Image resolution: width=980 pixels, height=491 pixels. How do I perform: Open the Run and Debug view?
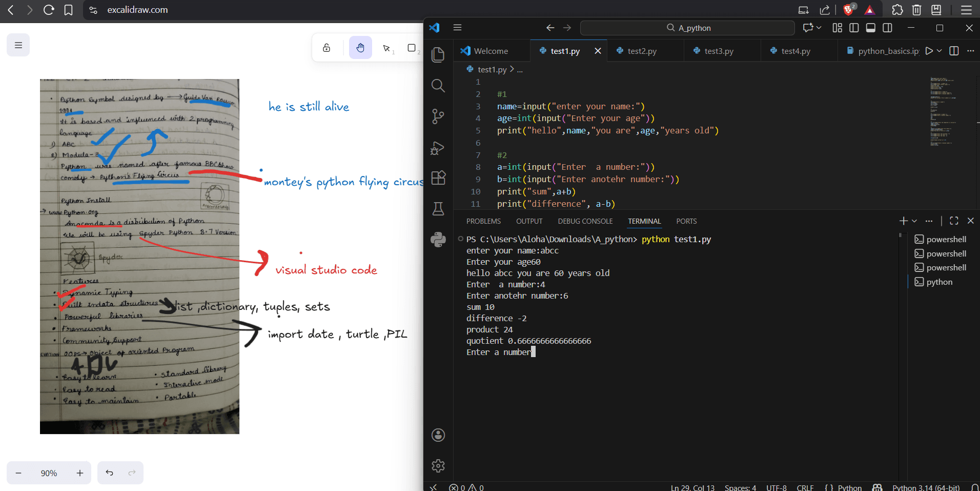coord(438,148)
